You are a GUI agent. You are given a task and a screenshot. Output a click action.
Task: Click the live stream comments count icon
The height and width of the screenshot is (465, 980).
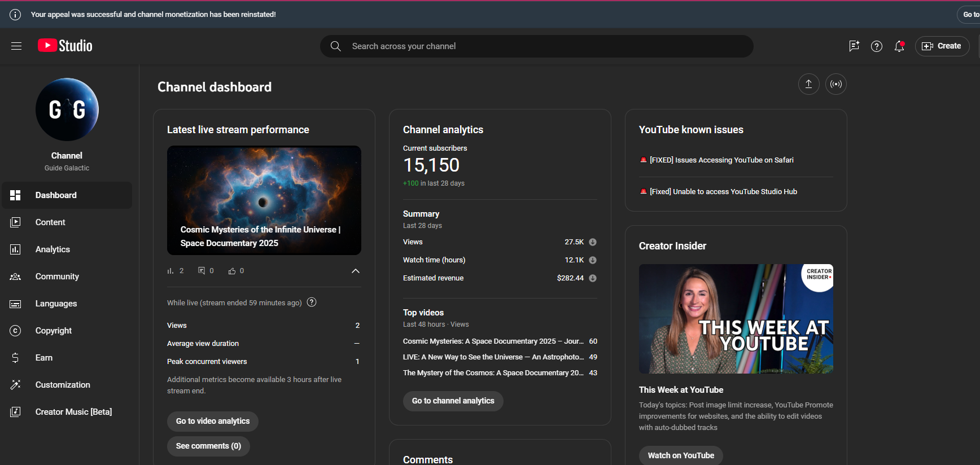tap(202, 271)
